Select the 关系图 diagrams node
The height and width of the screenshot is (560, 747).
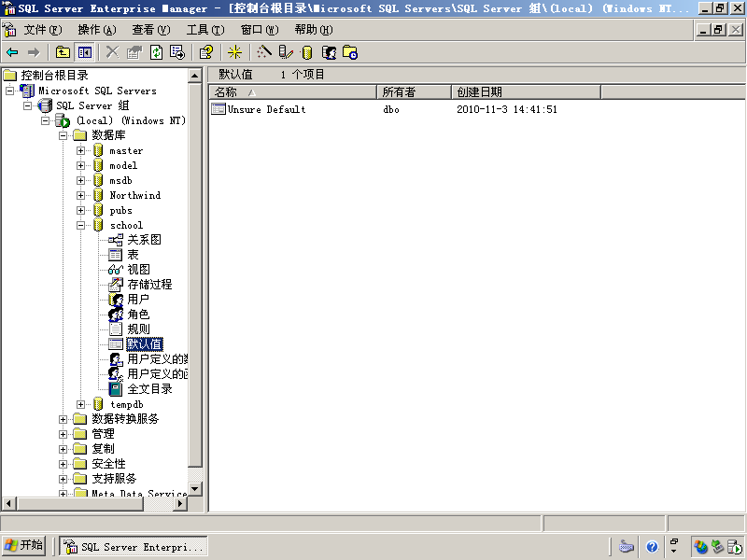[x=144, y=240]
